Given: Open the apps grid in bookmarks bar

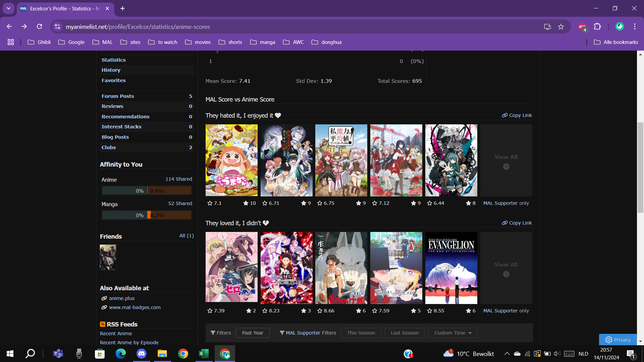Looking at the screenshot, I should [11, 42].
